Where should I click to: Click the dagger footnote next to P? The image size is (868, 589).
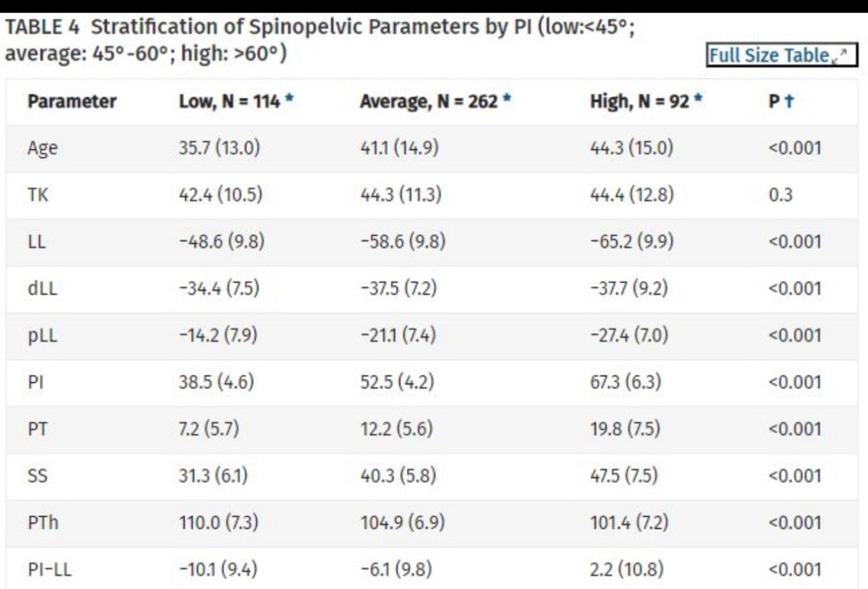[x=789, y=102]
